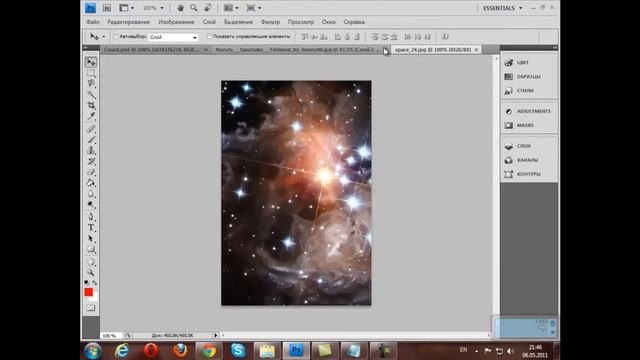The width and height of the screenshot is (640, 360).
Task: Enable the Автовыбор checkbox
Action: (x=116, y=37)
